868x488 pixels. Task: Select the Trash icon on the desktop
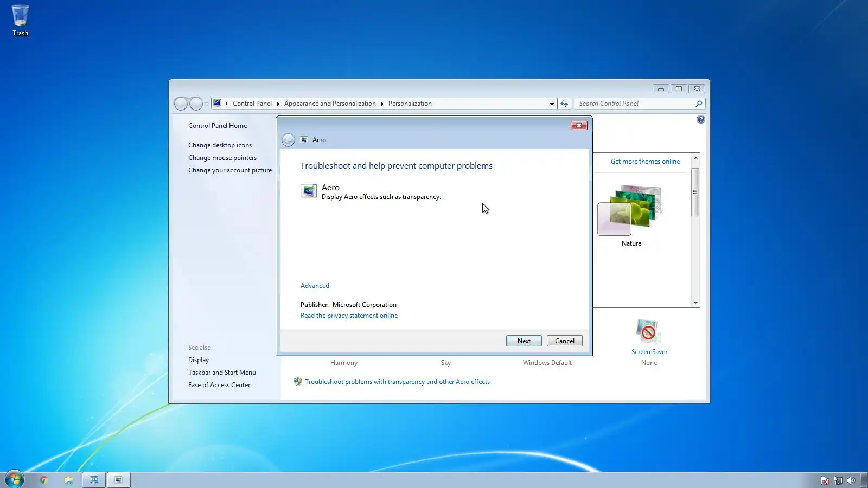coord(20,21)
